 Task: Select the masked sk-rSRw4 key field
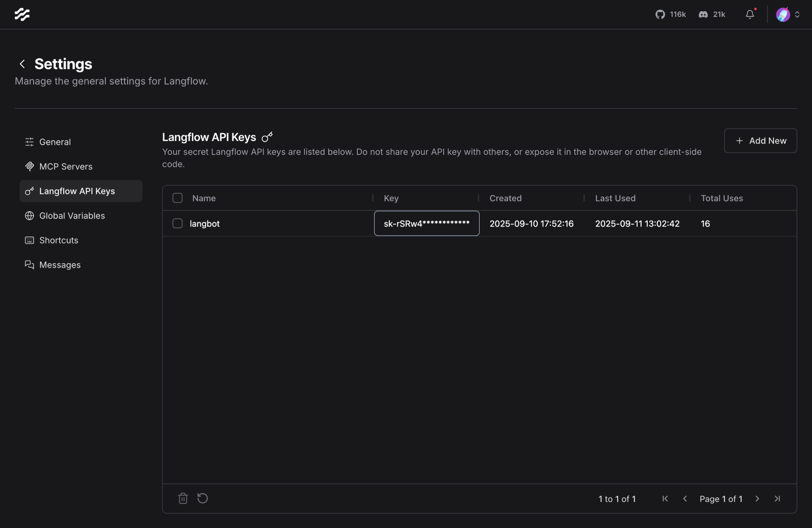click(x=426, y=223)
